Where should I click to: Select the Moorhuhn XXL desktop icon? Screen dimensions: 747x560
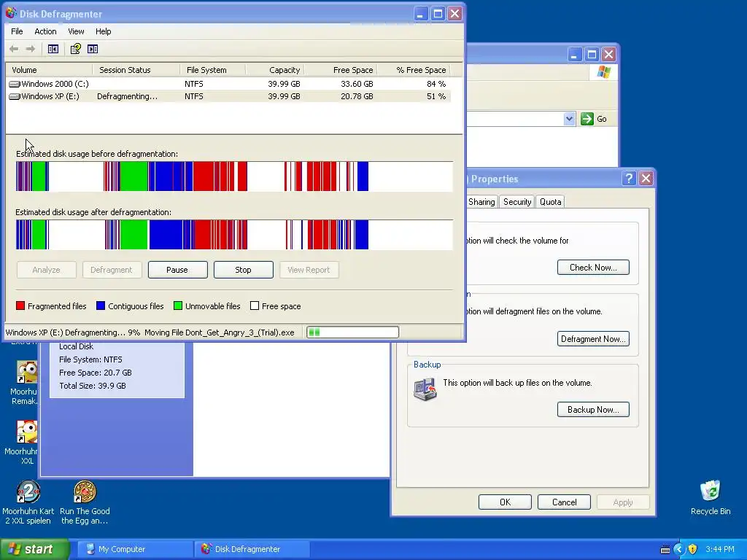(x=27, y=432)
